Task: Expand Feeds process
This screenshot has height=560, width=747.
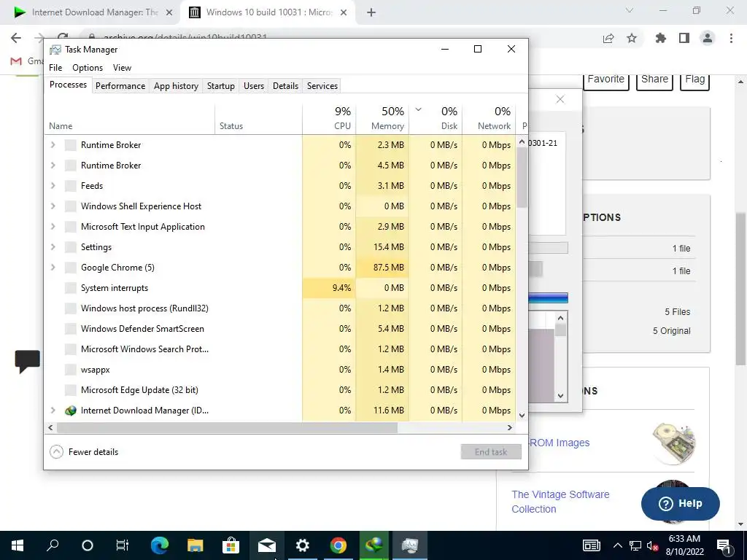Action: (53, 186)
